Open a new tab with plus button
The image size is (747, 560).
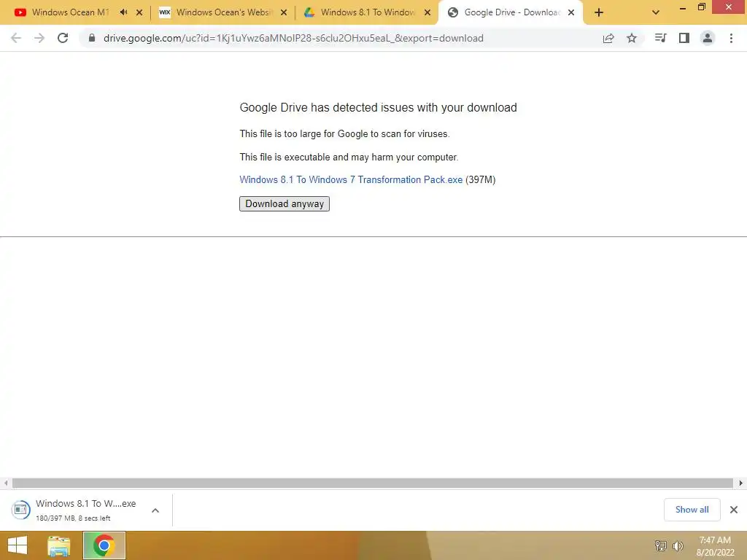point(599,13)
